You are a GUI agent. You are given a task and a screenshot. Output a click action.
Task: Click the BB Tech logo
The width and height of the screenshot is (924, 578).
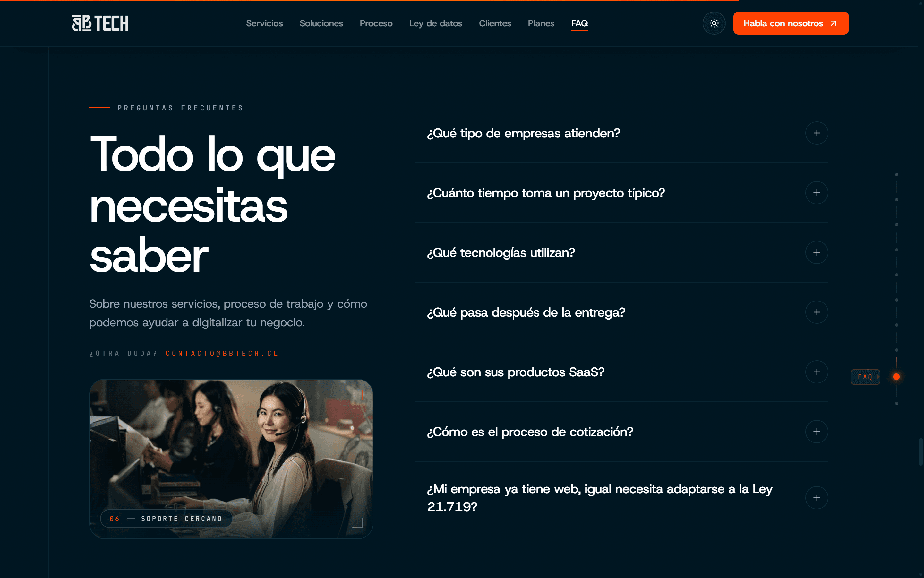coord(100,23)
